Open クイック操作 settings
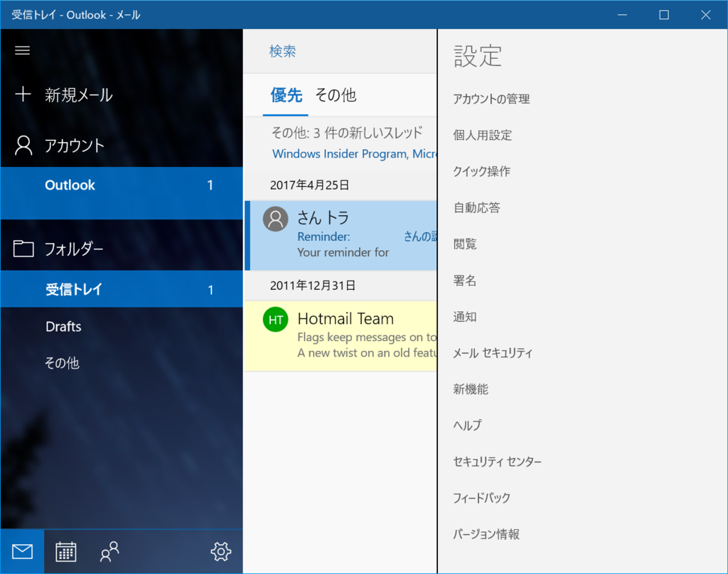The height and width of the screenshot is (574, 728). click(481, 171)
